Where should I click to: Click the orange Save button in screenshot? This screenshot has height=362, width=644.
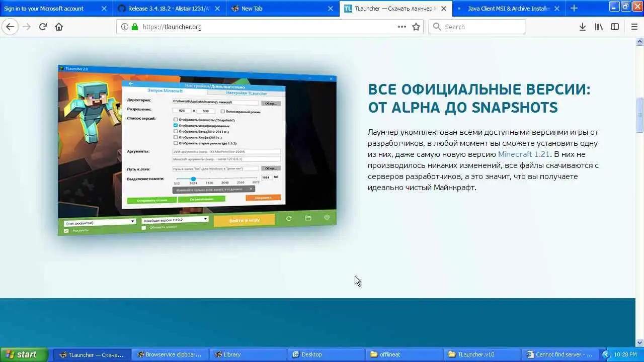[263, 198]
